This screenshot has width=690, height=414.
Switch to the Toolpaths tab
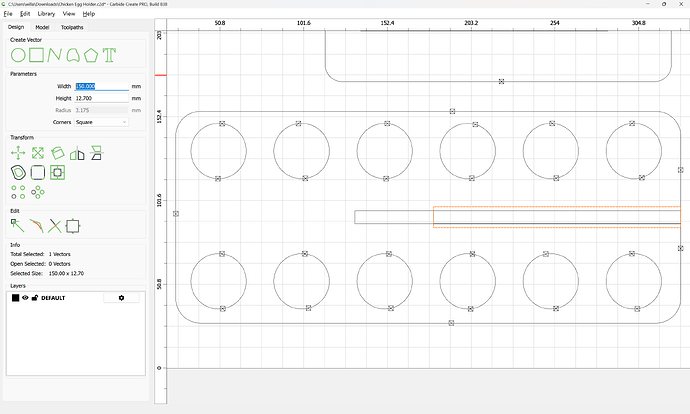click(x=72, y=27)
